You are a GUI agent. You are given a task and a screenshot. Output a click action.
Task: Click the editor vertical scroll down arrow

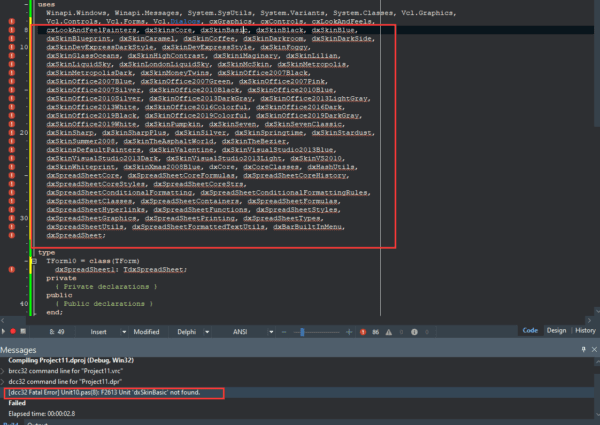(597, 312)
